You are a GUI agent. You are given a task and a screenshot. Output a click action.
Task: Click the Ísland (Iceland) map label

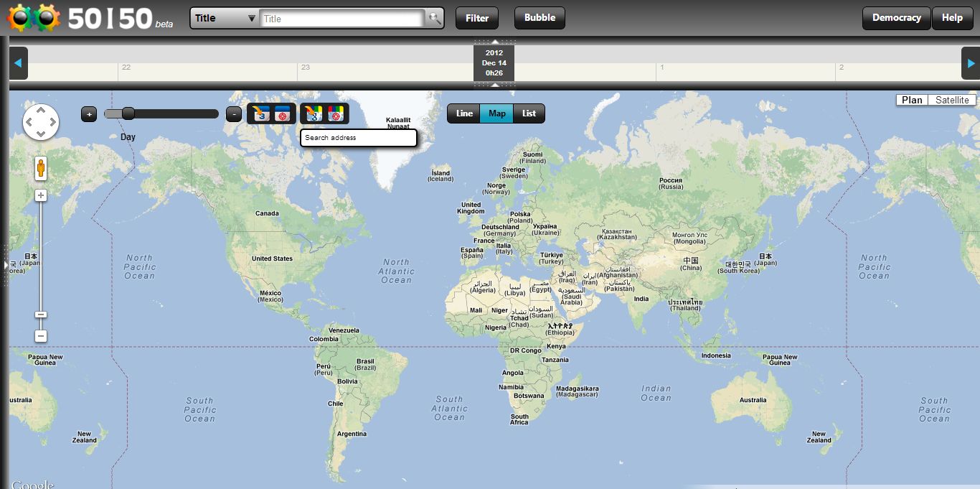click(440, 176)
